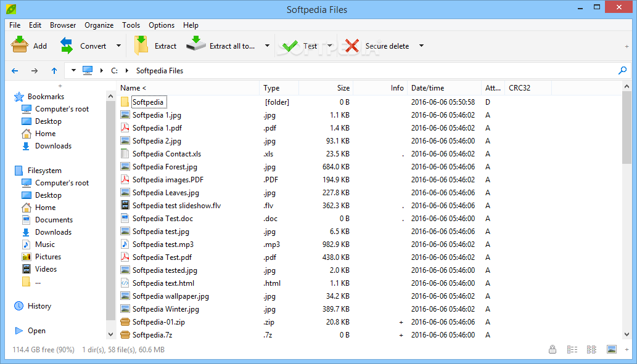Open the Help menu
Viewport: 637px width, 364px height.
(191, 25)
